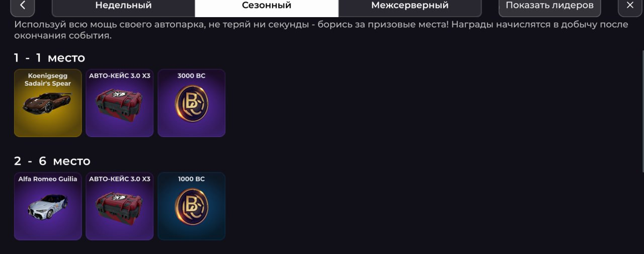Select the Koenigsegg Sadair's Spear car image

pyautogui.click(x=47, y=103)
